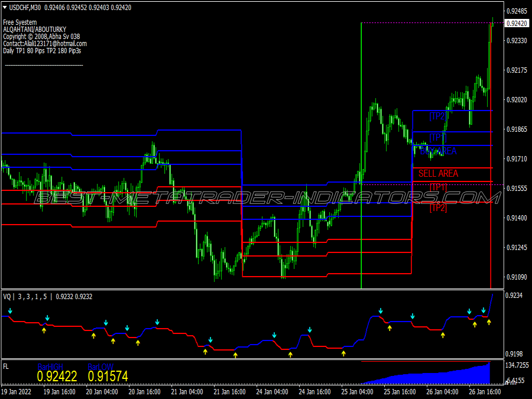
Task: Select the FL indicator label
Action: [x=5, y=366]
